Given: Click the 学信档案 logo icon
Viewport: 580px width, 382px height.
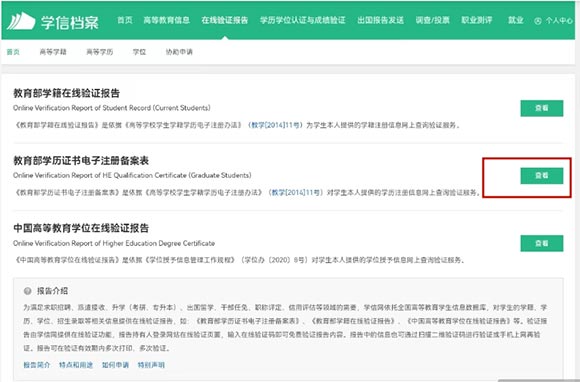Looking at the screenshot, I should pos(21,21).
